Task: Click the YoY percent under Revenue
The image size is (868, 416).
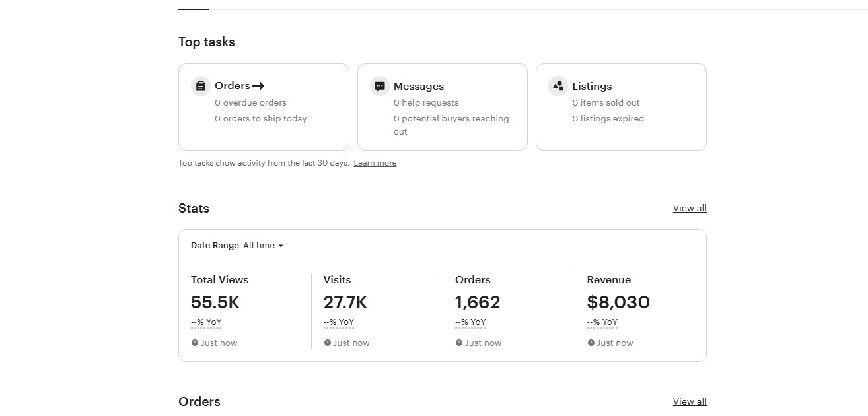Action: (x=602, y=323)
